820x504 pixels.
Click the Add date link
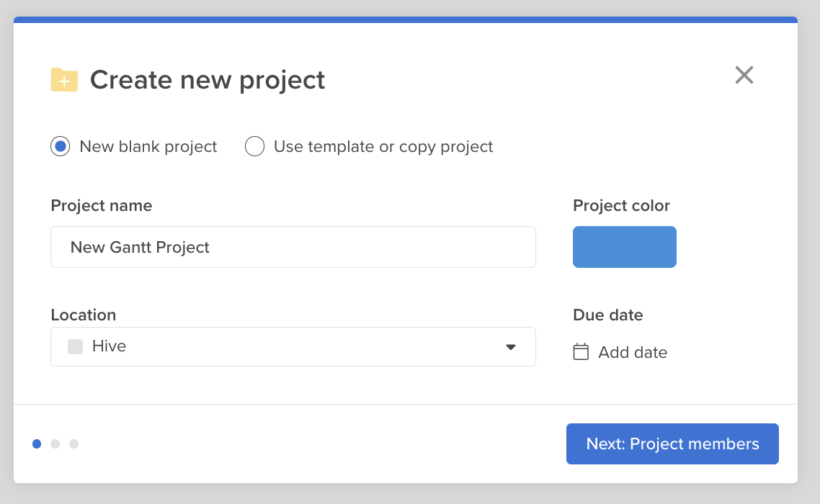tap(632, 352)
